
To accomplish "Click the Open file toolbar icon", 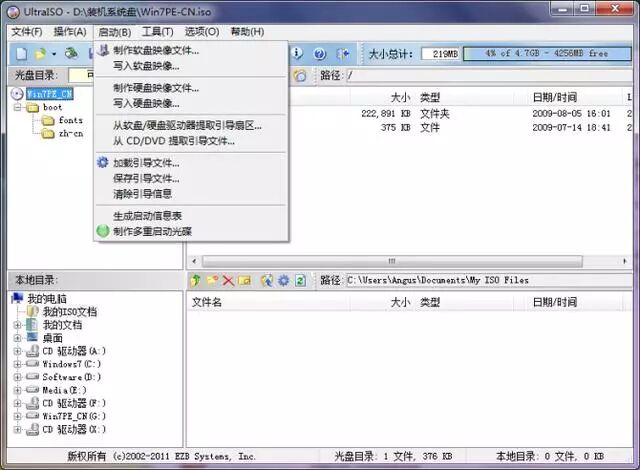I will 41,53.
